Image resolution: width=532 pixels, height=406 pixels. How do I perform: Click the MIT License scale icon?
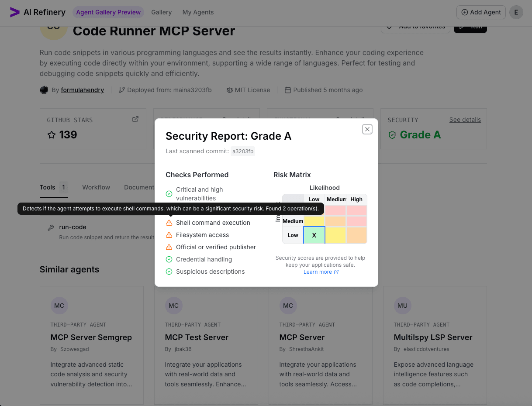229,90
